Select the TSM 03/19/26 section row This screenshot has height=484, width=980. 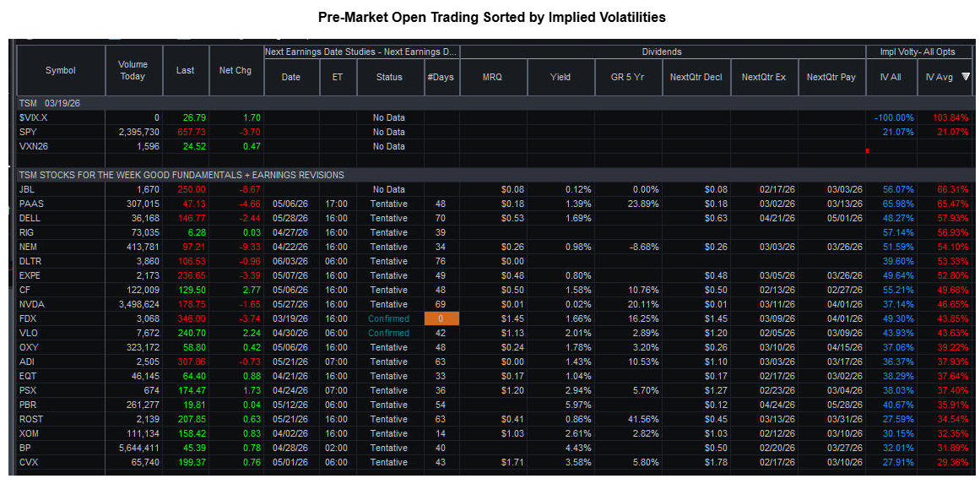click(51, 102)
